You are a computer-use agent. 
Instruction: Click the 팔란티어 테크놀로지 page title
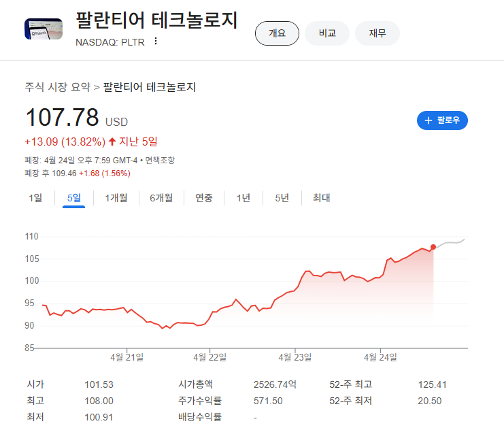156,20
